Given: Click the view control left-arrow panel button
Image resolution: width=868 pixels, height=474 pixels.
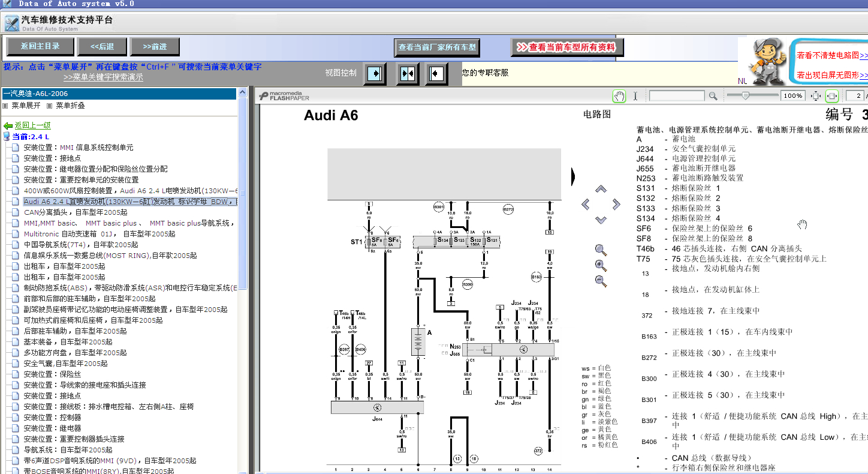Looking at the screenshot, I should click(x=437, y=74).
